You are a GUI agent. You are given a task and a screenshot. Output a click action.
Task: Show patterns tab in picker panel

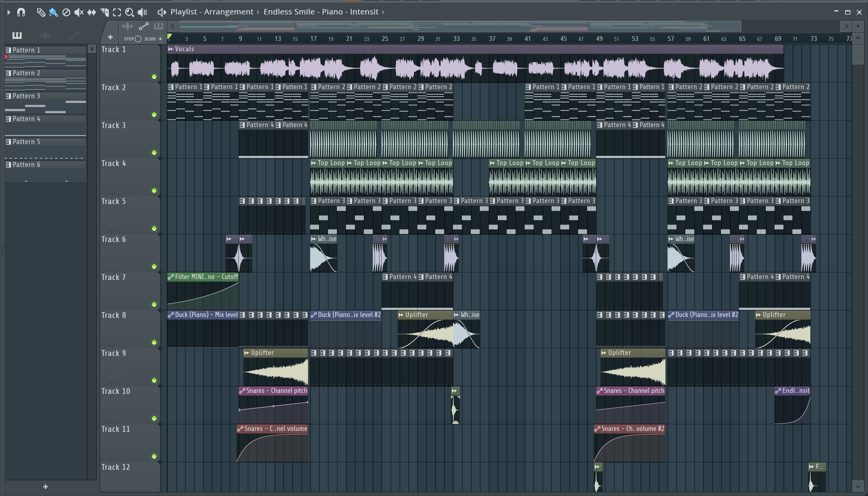[17, 35]
